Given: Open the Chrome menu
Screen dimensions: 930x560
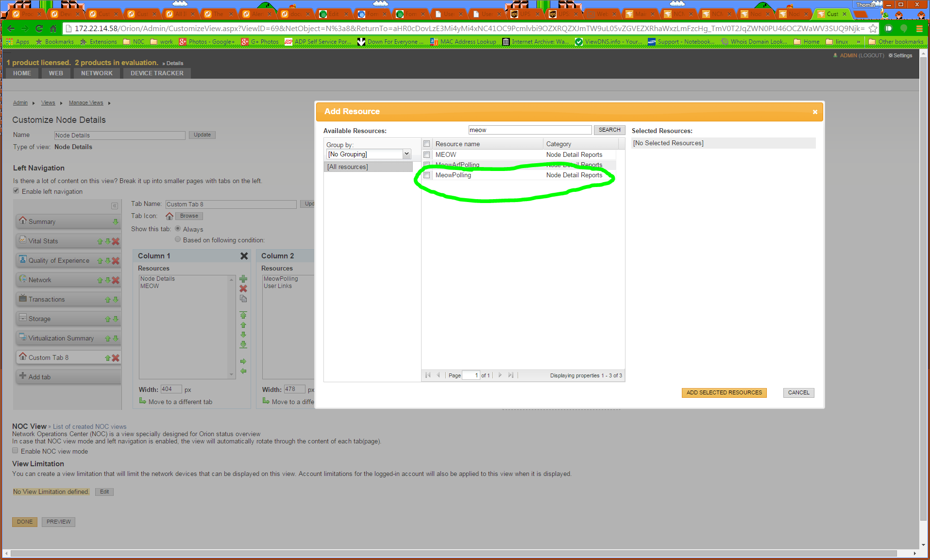Looking at the screenshot, I should tap(919, 29).
